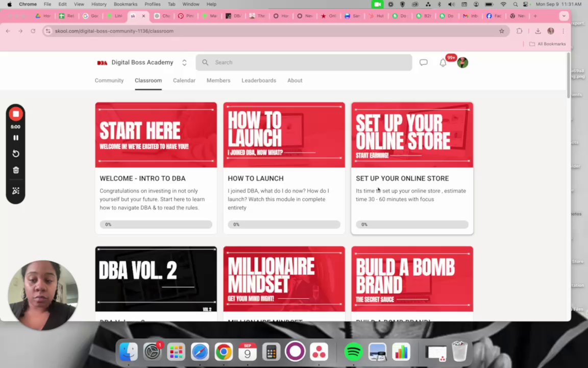Switch to the Pinterest browser tab
Image resolution: width=588 pixels, height=368 pixels.
coord(186,16)
